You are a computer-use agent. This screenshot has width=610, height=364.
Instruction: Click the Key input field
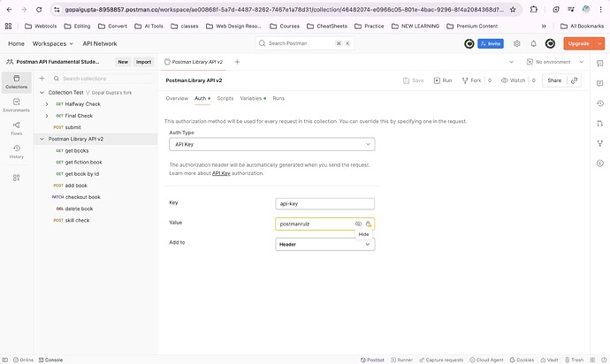pos(325,203)
